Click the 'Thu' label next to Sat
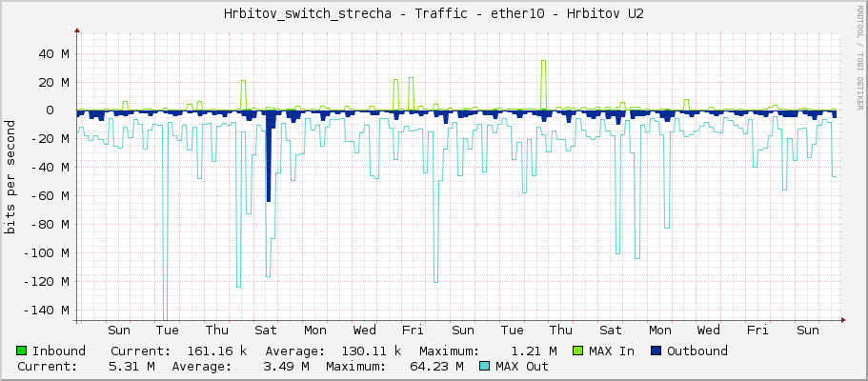Image resolution: width=868 pixels, height=381 pixels. (x=216, y=331)
